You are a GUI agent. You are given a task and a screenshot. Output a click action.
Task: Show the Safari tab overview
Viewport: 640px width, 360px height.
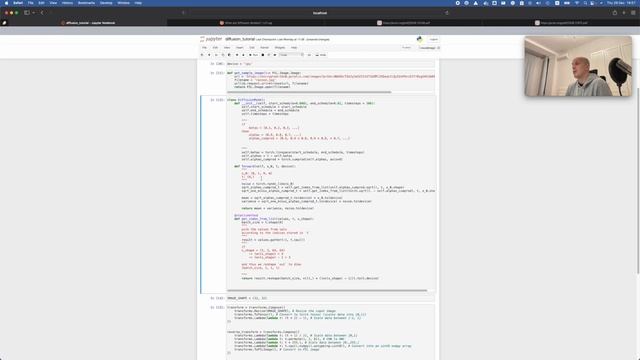click(x=633, y=13)
